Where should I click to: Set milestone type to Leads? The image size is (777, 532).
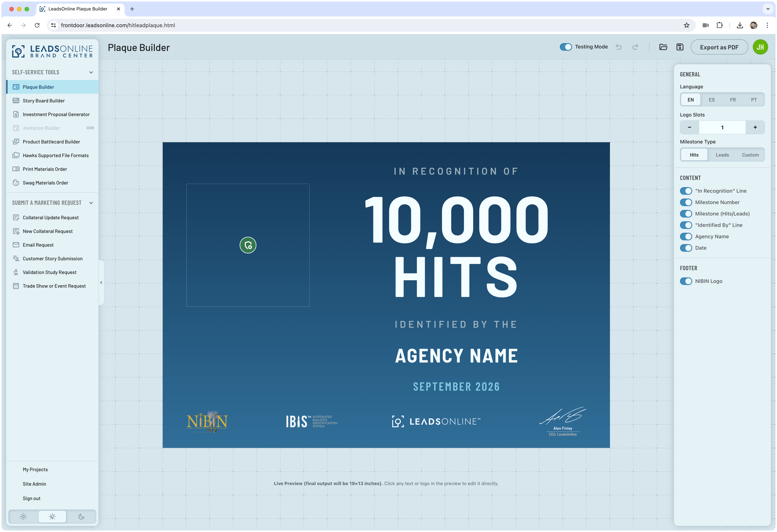pyautogui.click(x=722, y=155)
